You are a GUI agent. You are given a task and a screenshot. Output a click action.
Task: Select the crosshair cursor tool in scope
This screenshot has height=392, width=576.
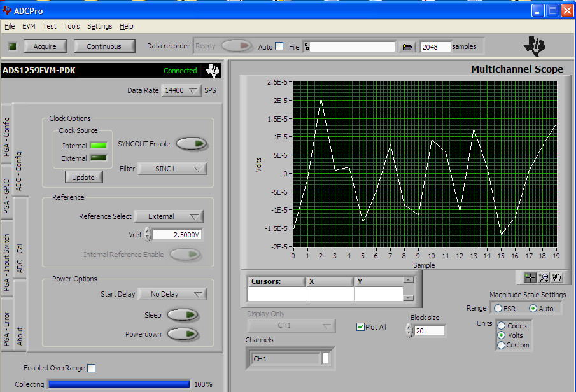[530, 277]
